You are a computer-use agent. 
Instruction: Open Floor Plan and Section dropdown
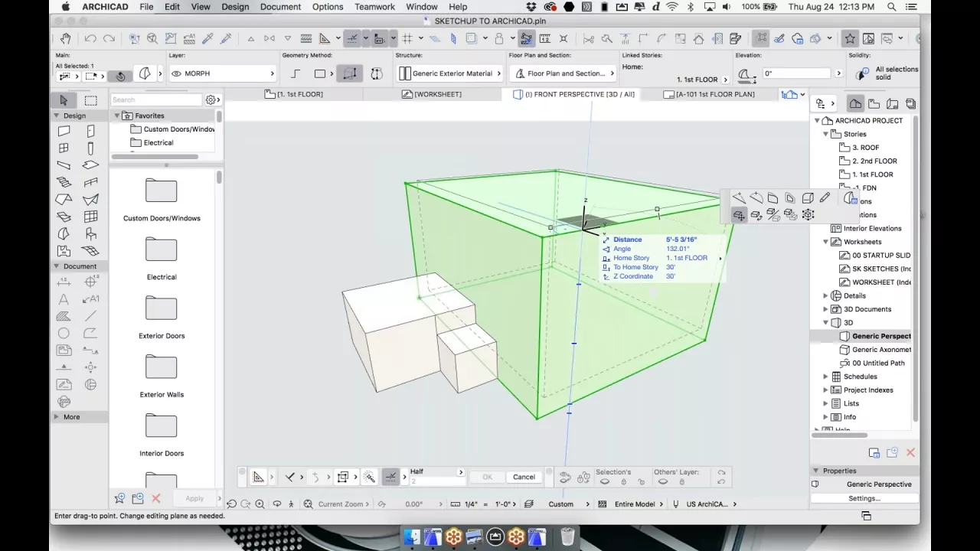click(563, 73)
